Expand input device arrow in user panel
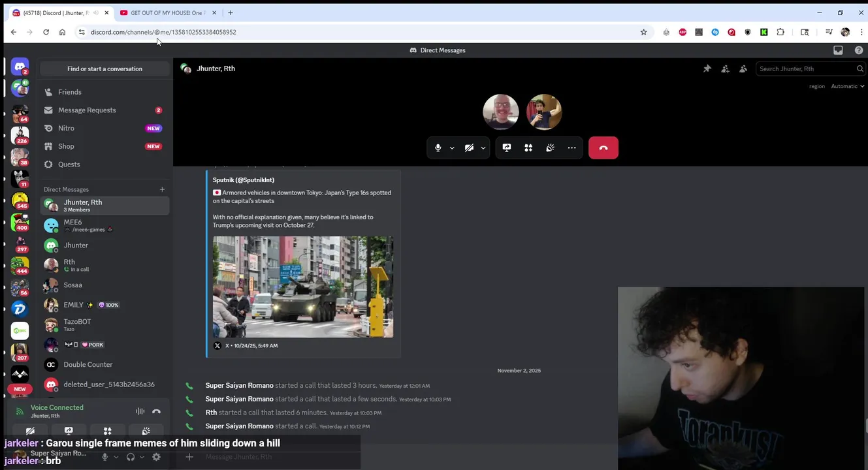 [116, 457]
